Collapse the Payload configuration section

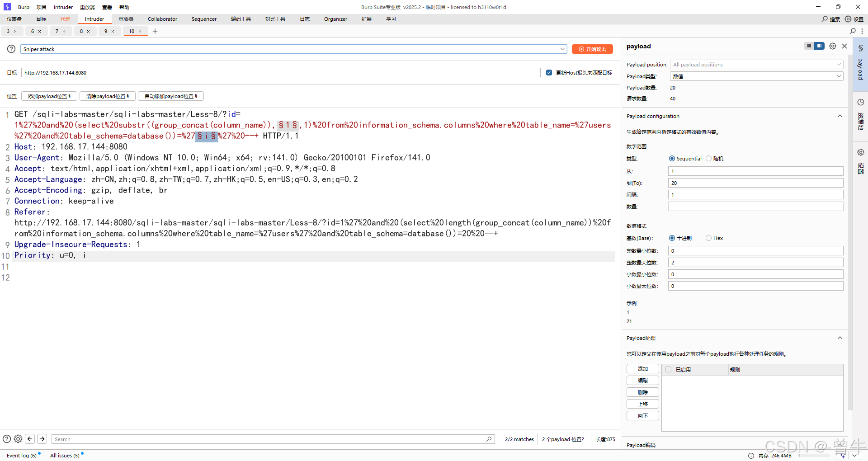tap(840, 116)
